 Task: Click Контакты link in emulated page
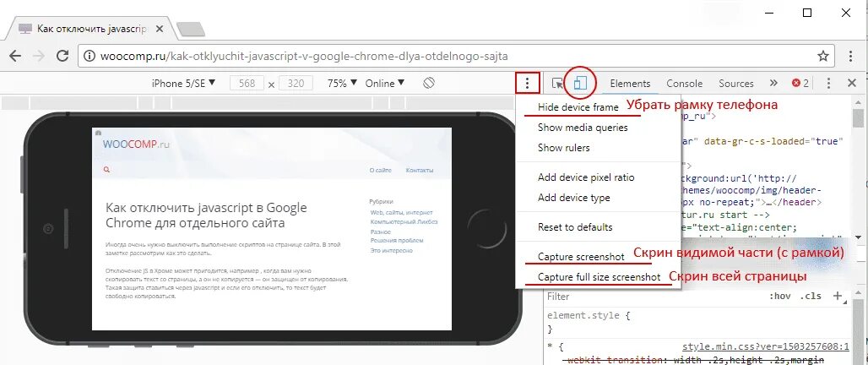click(x=420, y=171)
